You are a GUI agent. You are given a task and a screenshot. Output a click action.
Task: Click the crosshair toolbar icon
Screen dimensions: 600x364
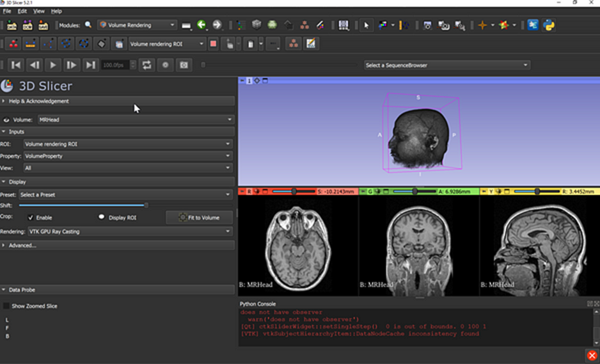(482, 25)
